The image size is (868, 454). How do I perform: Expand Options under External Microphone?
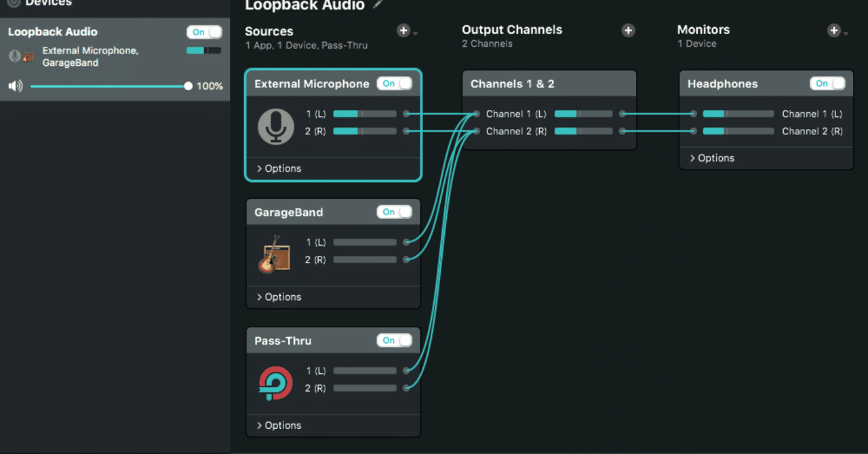tap(279, 168)
